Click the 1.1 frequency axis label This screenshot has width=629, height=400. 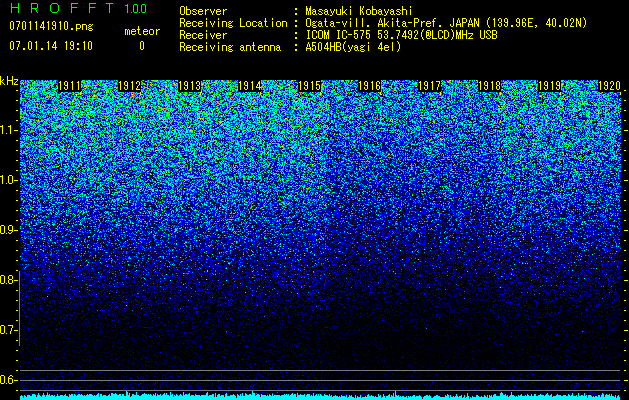tap(7, 130)
